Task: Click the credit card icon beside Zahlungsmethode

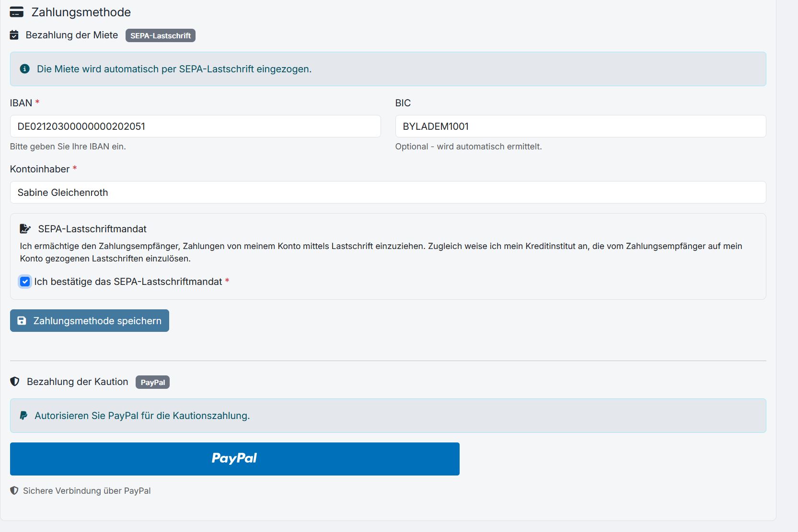Action: coord(16,12)
